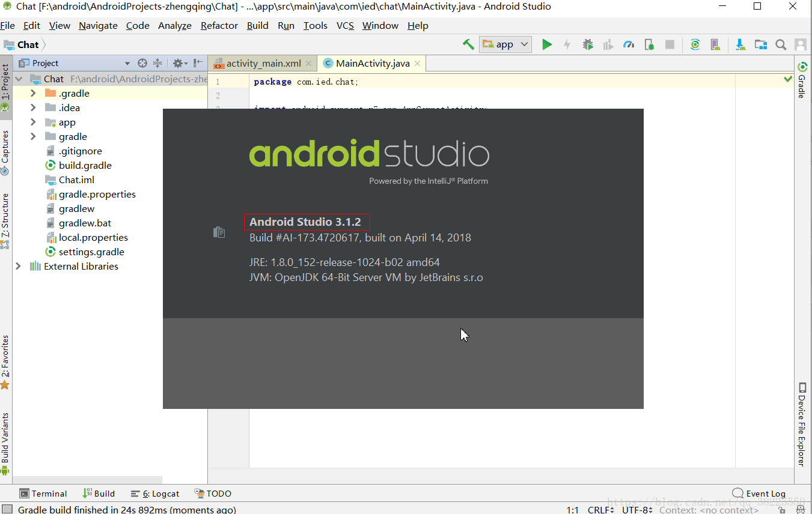812x514 pixels.
Task: Profile the app with the gauge icon
Action: (x=629, y=44)
